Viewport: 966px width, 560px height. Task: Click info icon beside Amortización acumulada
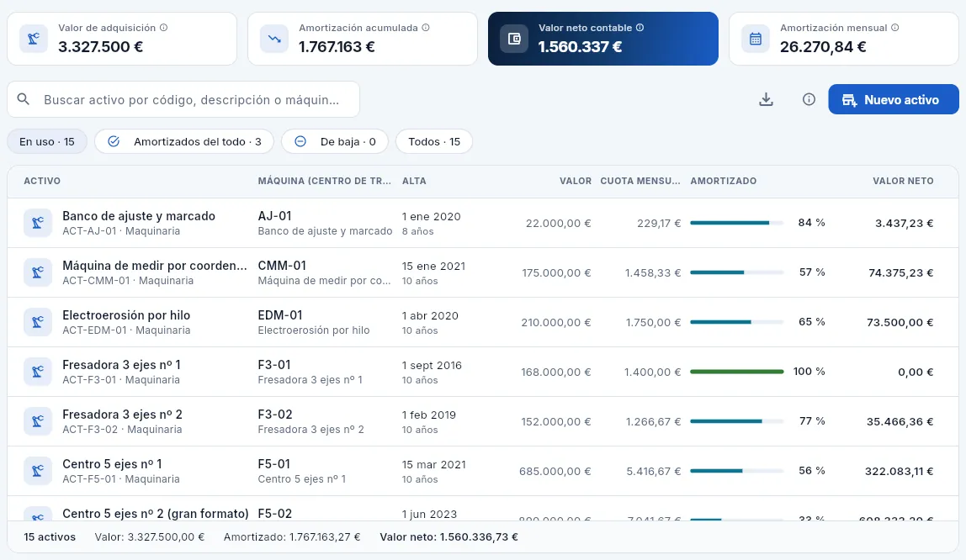pyautogui.click(x=426, y=28)
